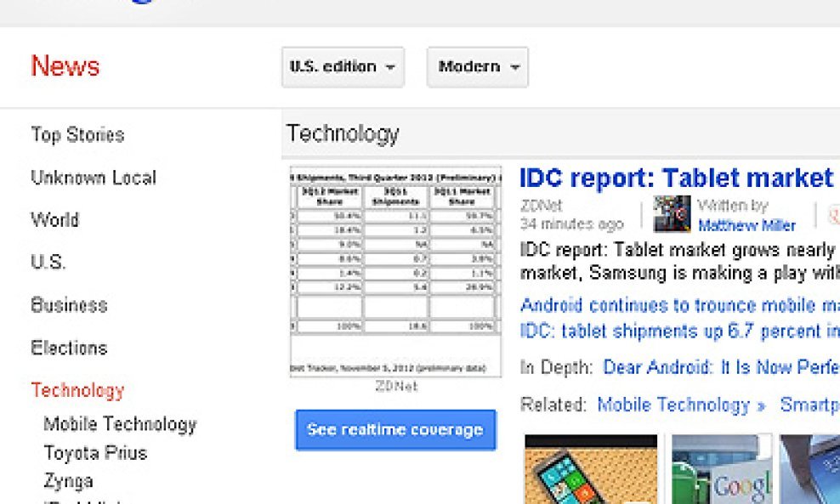The image size is (840, 504).
Task: Click the ZDNet source name under headline
Action: pos(541,206)
